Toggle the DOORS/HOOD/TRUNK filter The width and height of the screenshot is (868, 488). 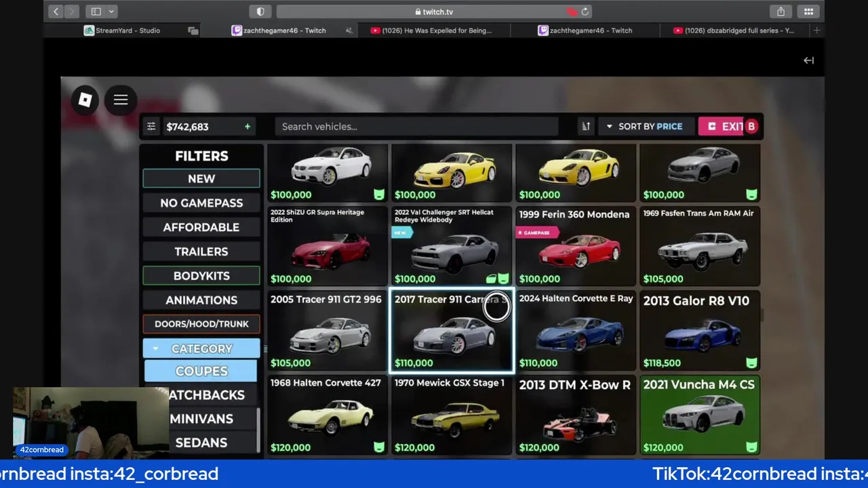point(201,324)
